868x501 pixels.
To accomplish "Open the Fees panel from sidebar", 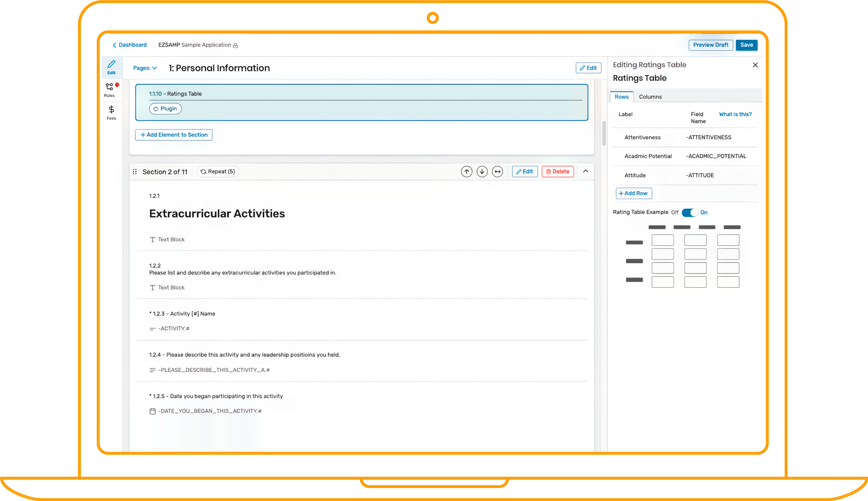I will [x=111, y=113].
